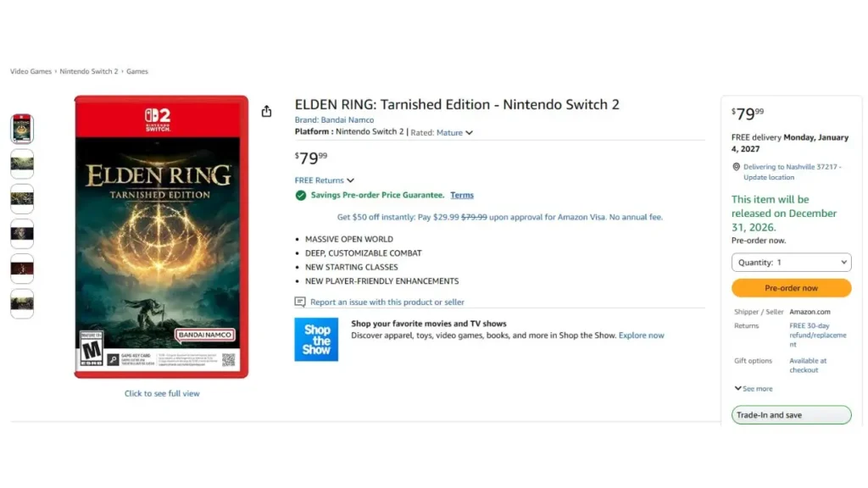The width and height of the screenshot is (868, 488).
Task: Open the price guarantee Terms link
Action: [x=461, y=195]
